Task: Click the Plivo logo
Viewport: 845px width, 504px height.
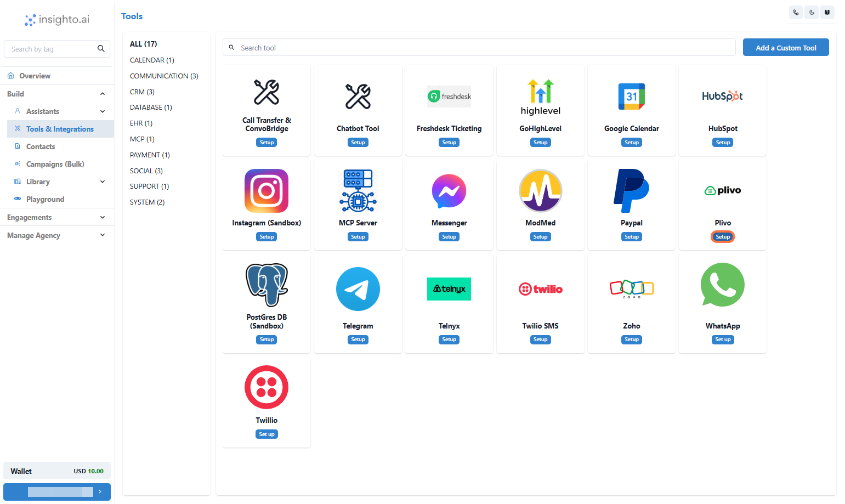Action: coord(723,190)
